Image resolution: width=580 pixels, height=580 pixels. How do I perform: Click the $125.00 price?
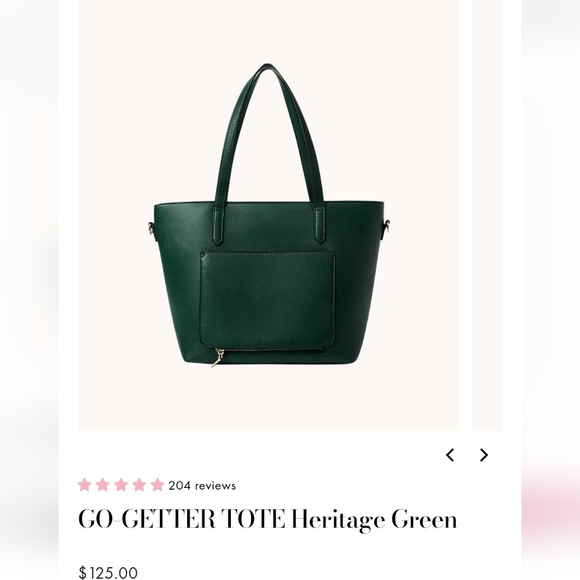pos(108,572)
